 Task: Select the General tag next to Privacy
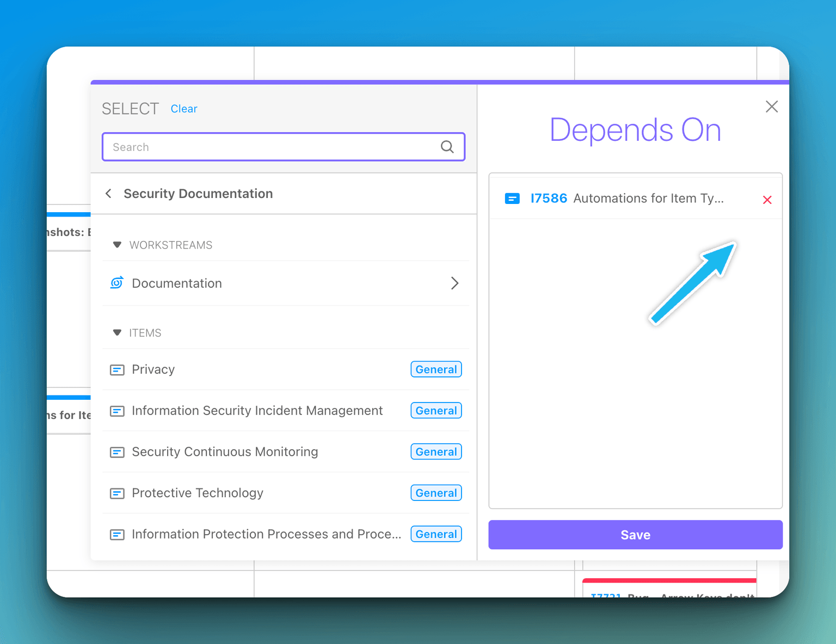click(x=435, y=369)
